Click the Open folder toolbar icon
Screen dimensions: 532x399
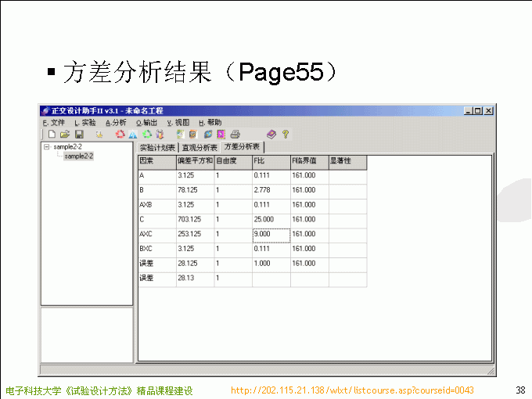(65, 135)
